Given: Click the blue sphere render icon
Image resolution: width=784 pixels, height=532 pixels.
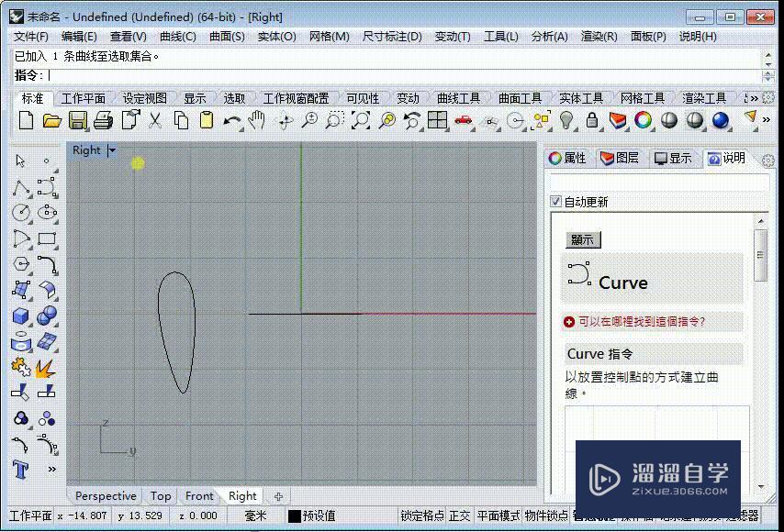Looking at the screenshot, I should pyautogui.click(x=721, y=120).
